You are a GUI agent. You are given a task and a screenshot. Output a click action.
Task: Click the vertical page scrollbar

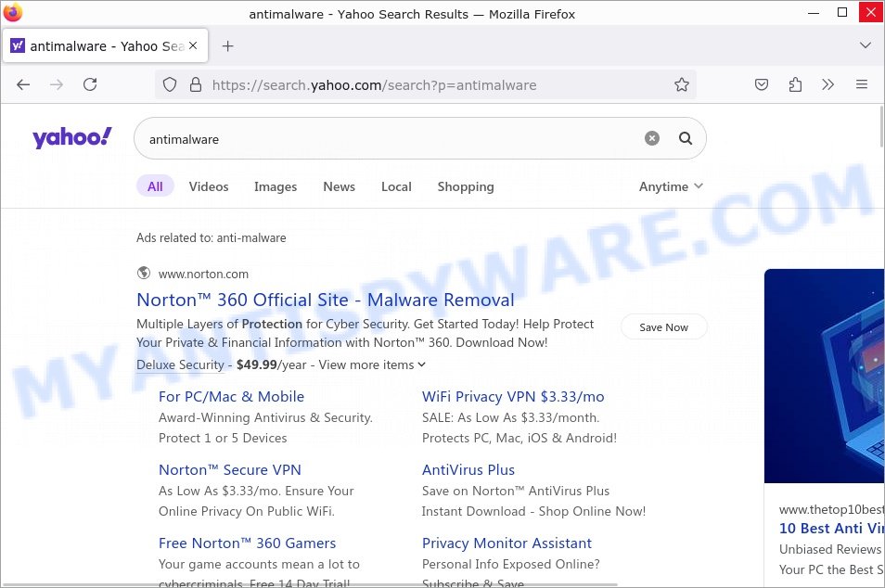[881, 127]
